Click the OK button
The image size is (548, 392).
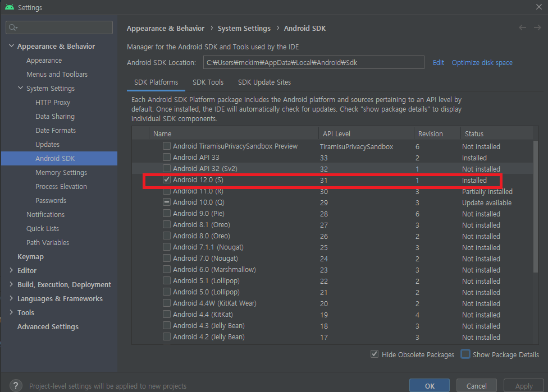[430, 386]
